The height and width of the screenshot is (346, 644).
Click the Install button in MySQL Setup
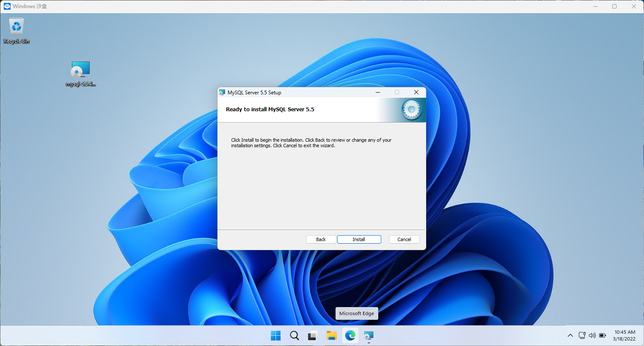359,239
